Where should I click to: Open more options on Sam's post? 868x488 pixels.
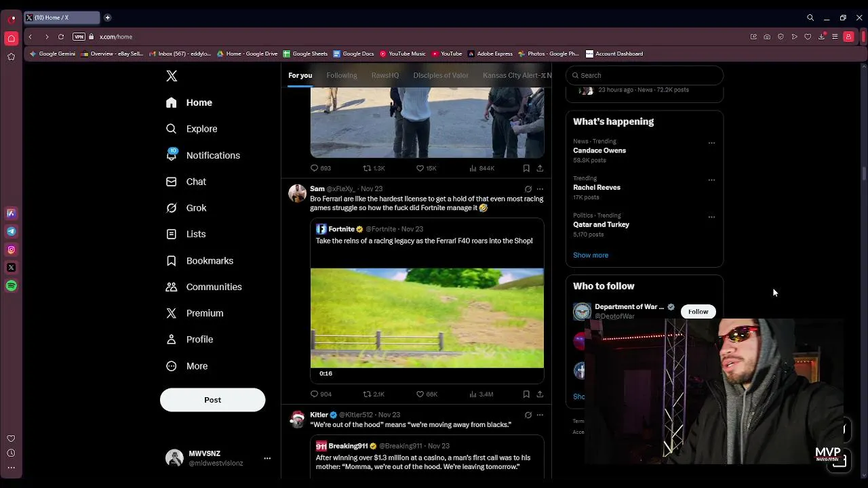tap(540, 189)
